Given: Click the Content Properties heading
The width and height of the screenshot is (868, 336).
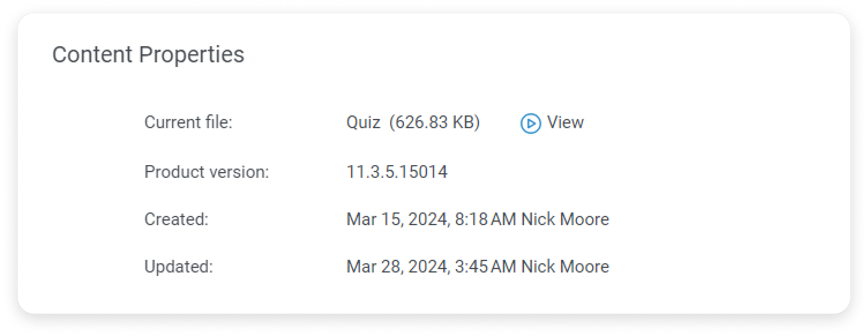Looking at the screenshot, I should click(x=148, y=55).
